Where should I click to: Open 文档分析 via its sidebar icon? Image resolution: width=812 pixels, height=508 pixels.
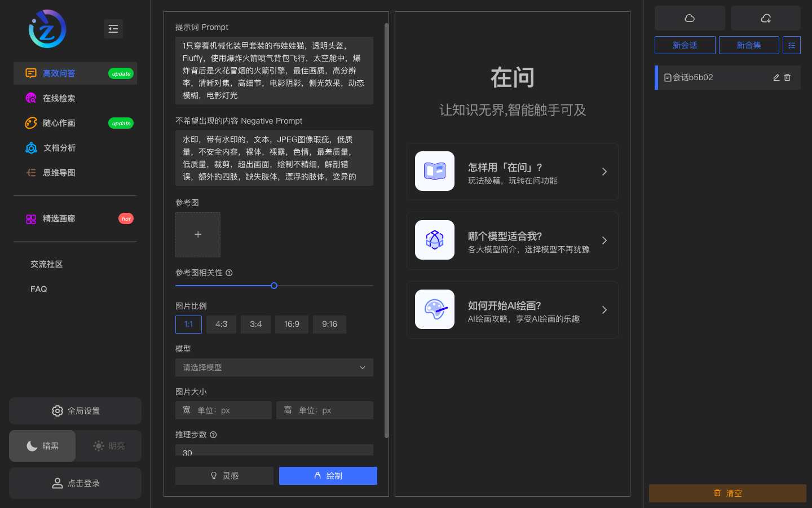31,147
